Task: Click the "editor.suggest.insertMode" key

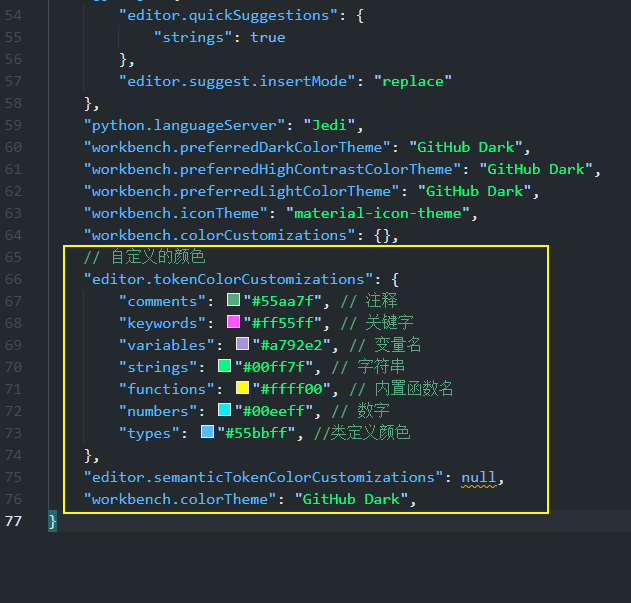Action: 237,81
